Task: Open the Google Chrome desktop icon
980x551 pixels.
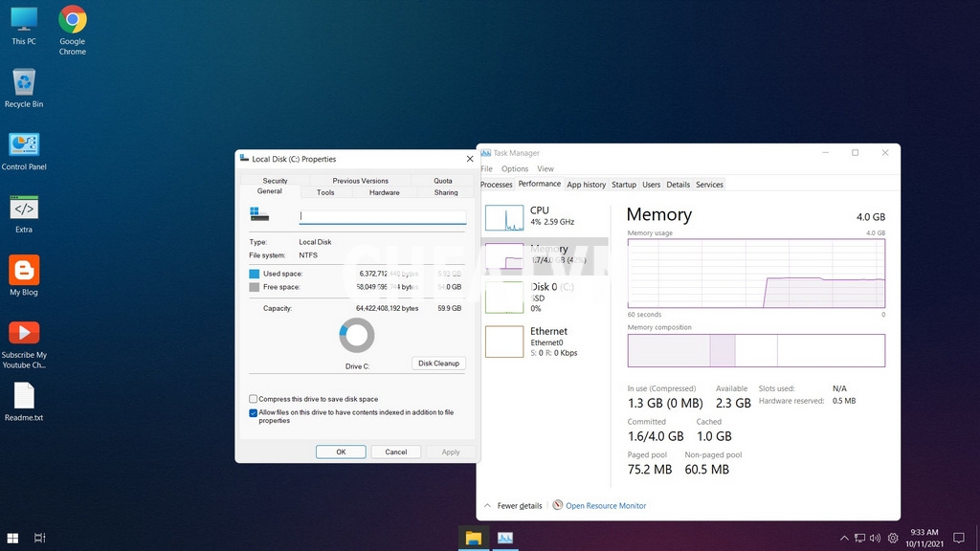Action: tap(73, 21)
